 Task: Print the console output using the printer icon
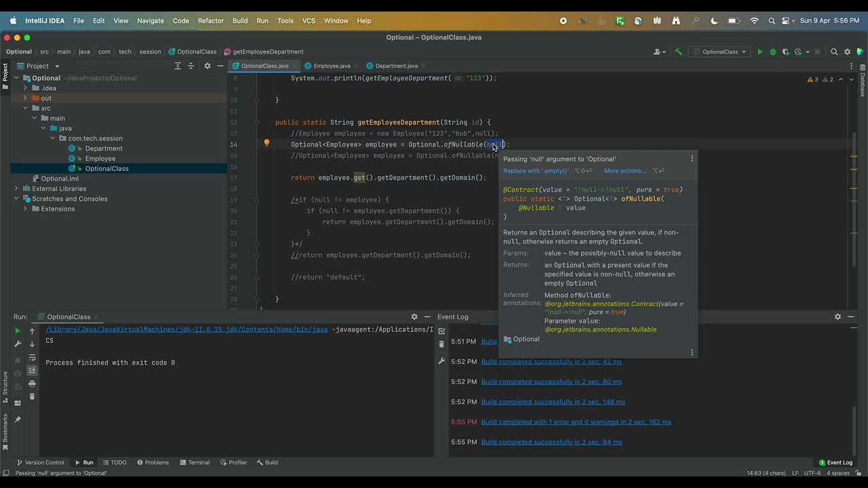[x=32, y=384]
